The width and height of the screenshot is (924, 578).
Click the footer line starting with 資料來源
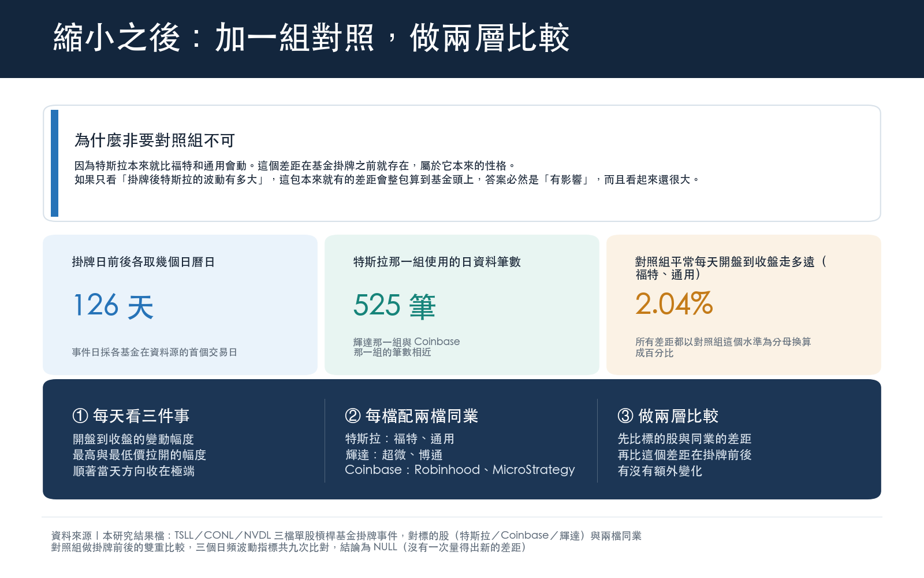point(346,536)
